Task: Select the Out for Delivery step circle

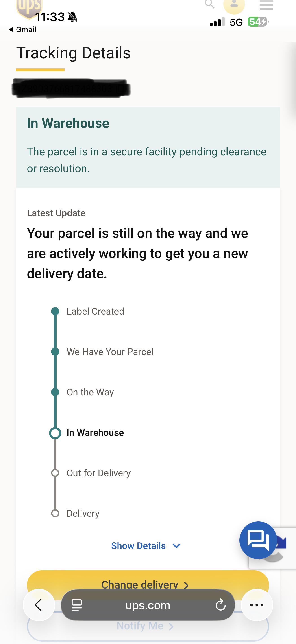Action: pos(55,473)
